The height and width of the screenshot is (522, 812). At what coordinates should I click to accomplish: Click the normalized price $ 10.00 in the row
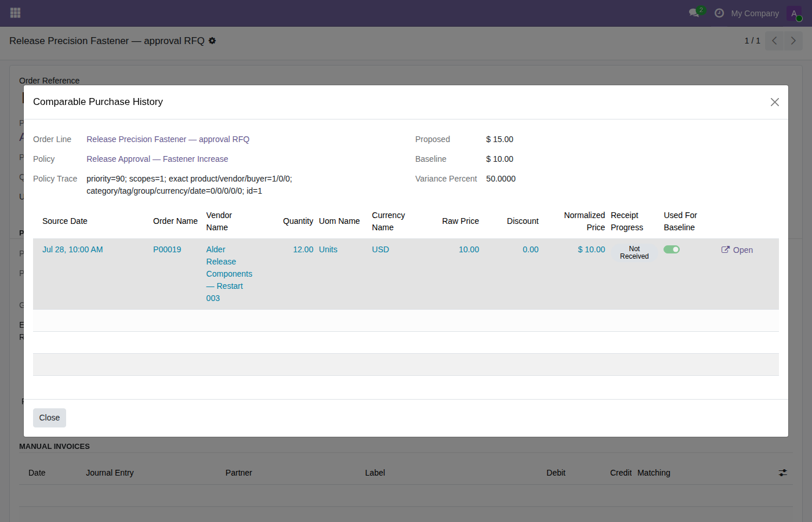(x=591, y=249)
